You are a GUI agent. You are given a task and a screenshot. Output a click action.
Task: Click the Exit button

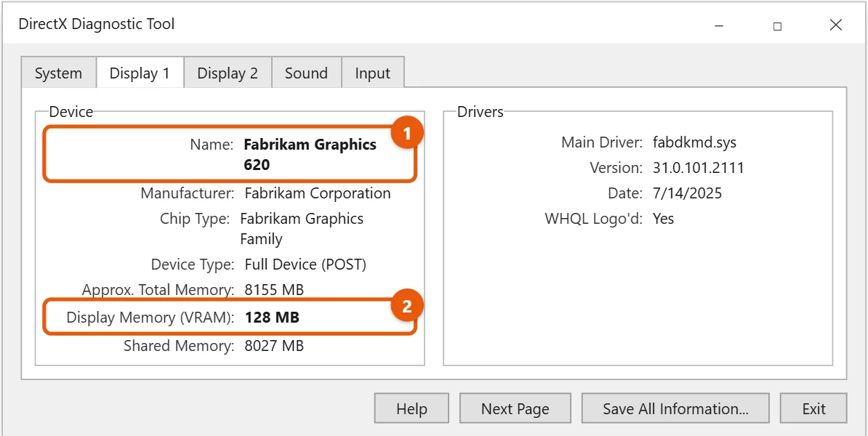pos(813,409)
